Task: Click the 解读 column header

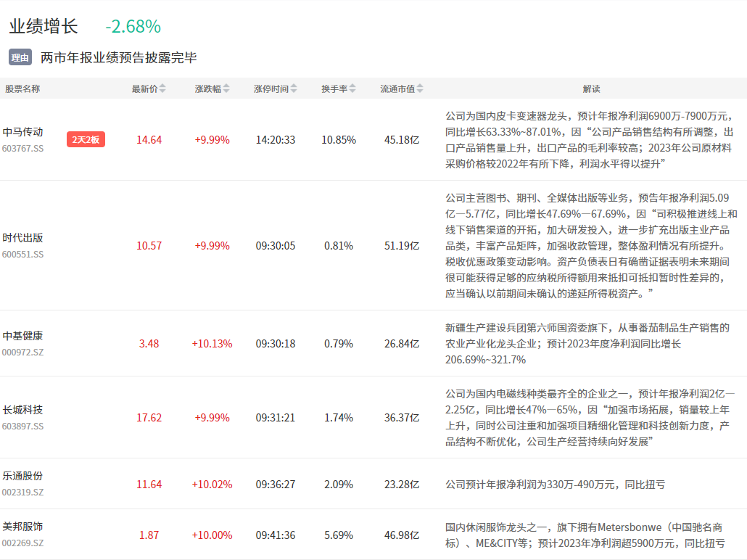Action: [591, 88]
